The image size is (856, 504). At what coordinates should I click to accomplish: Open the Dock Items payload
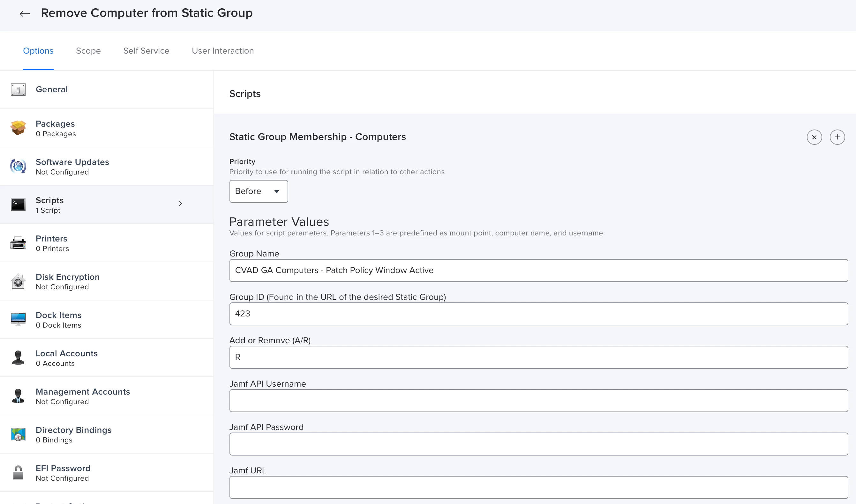tap(107, 319)
